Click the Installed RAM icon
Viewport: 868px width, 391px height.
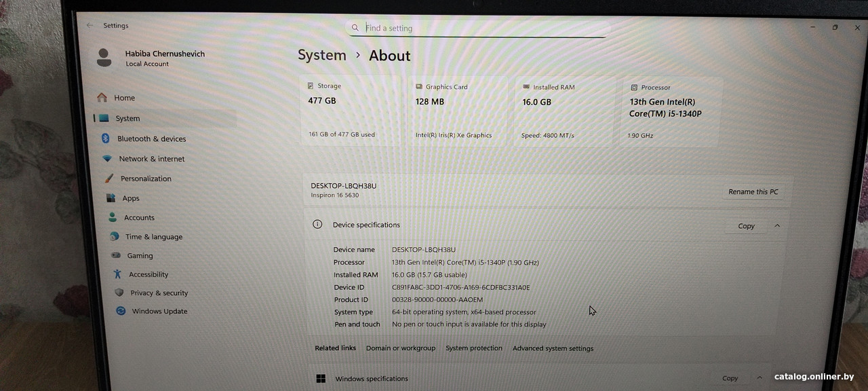point(526,87)
